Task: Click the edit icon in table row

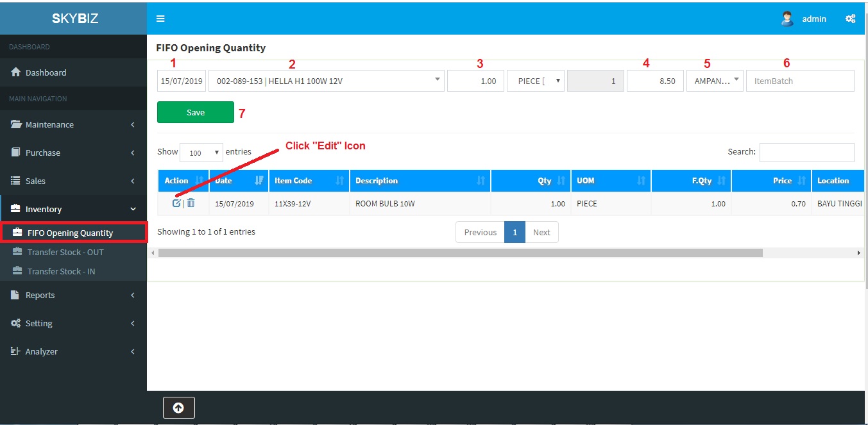Action: point(176,203)
